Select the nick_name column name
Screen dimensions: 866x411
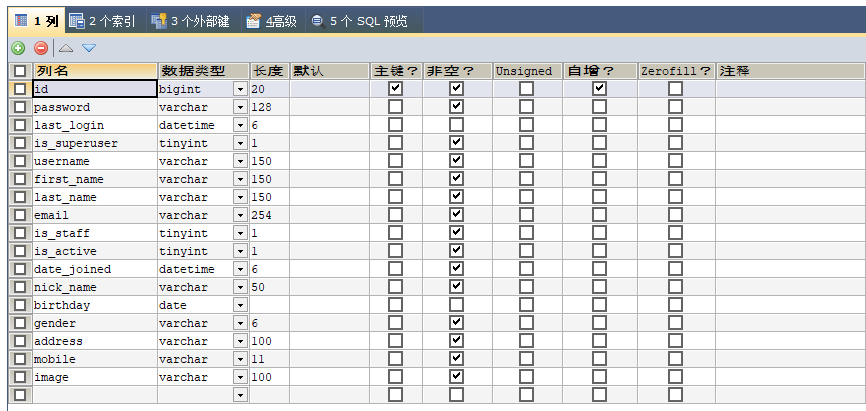[x=95, y=287]
